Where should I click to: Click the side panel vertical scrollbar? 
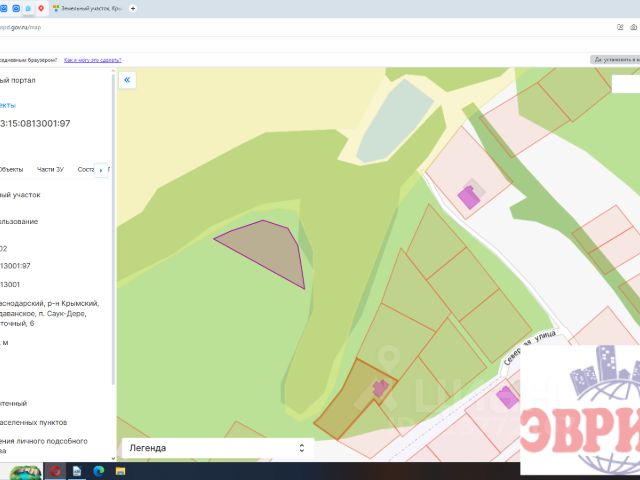[x=113, y=229]
